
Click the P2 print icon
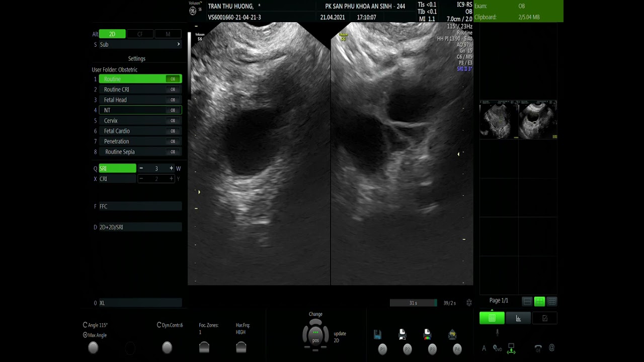(402, 334)
